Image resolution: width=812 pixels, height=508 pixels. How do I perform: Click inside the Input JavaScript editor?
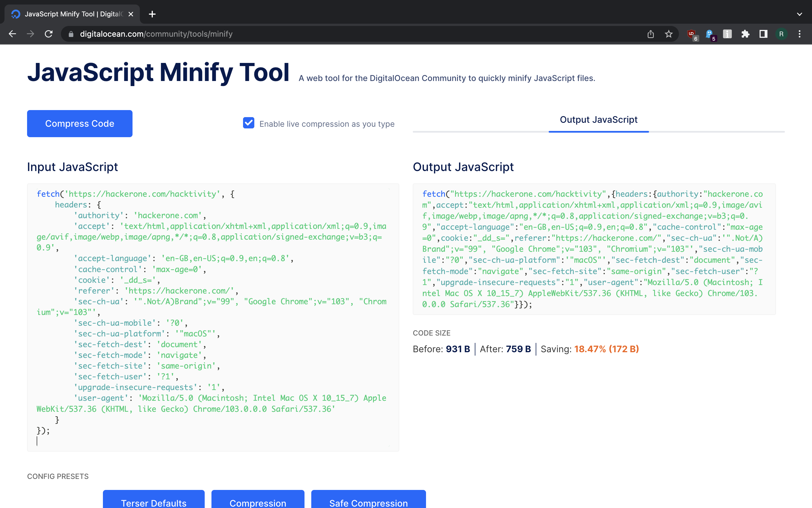[213, 317]
